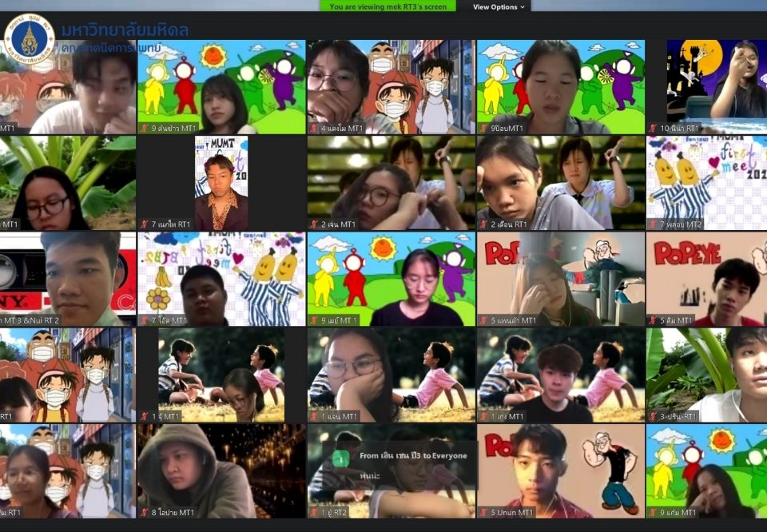Click muted mic icon on '5 ต้น MT1'

tap(654, 320)
